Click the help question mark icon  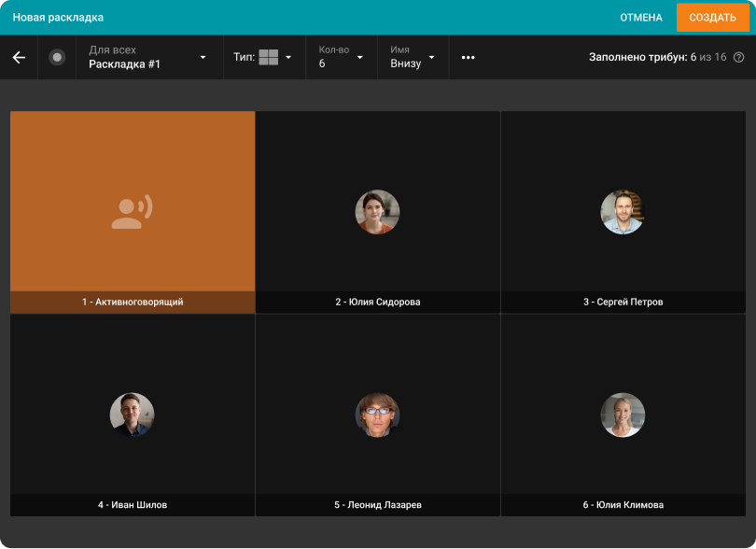738,58
